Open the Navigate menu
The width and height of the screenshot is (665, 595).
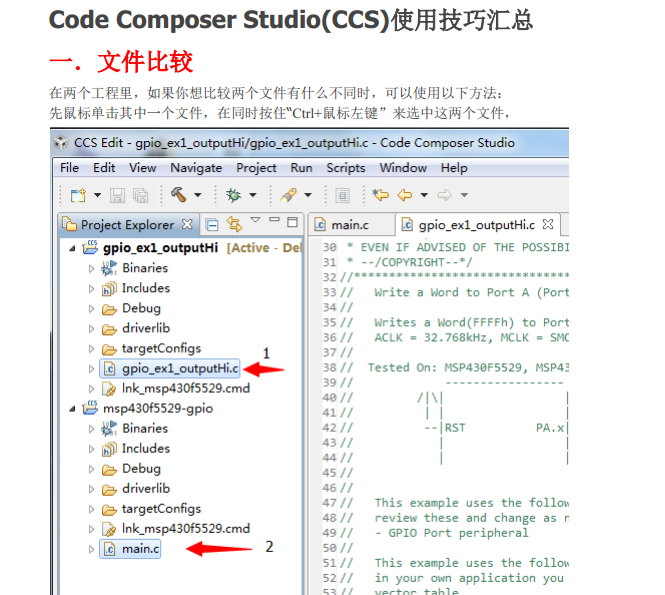(196, 168)
